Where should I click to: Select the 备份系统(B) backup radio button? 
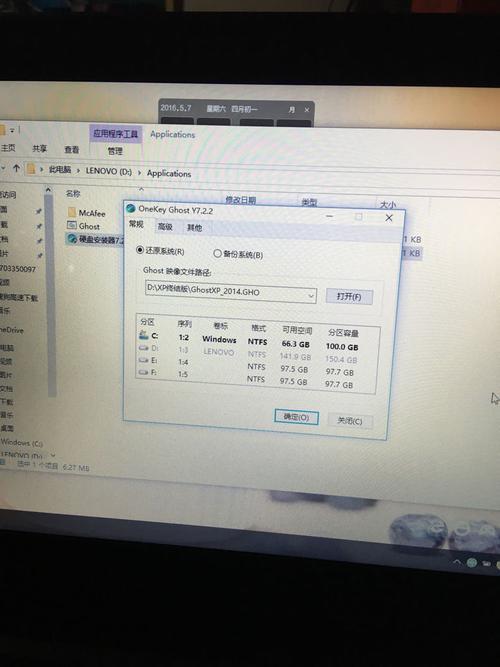(x=217, y=254)
